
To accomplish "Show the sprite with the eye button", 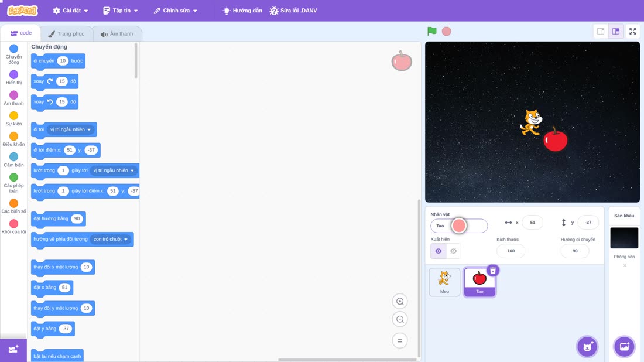I will (x=439, y=251).
